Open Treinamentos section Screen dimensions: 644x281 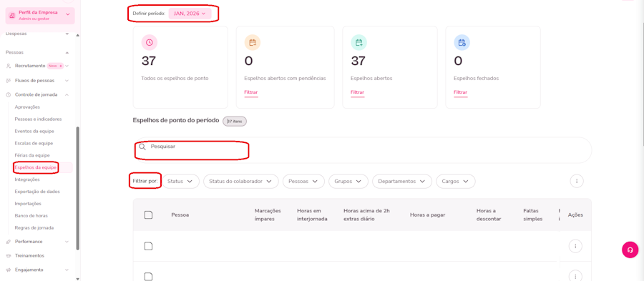[29, 255]
